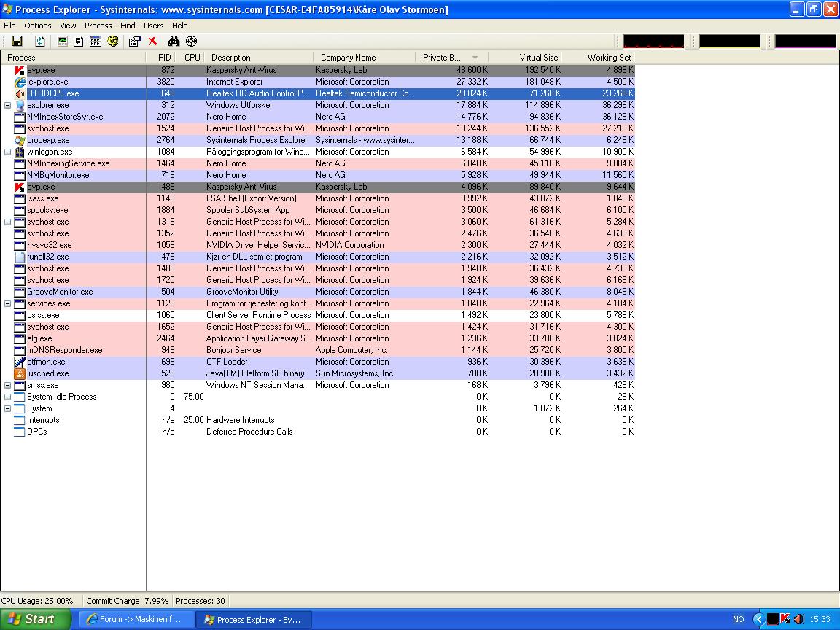840x630 pixels.
Task: Click the crosshair Find Window's Process icon
Action: point(191,42)
